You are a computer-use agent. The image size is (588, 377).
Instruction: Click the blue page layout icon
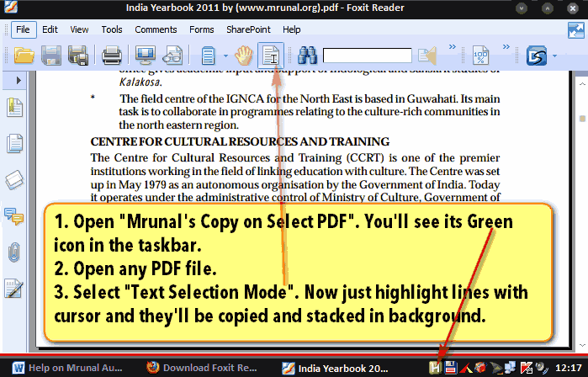coord(209,56)
